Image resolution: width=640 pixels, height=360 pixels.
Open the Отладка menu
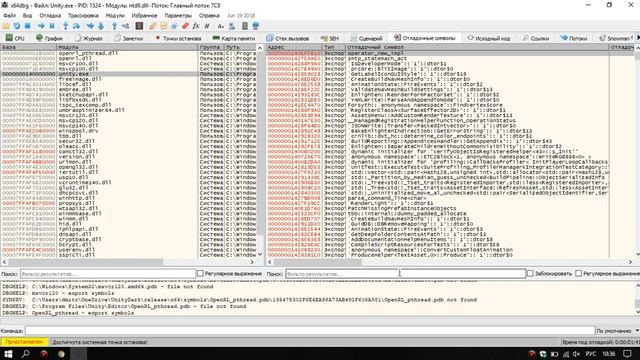pyautogui.click(x=50, y=16)
